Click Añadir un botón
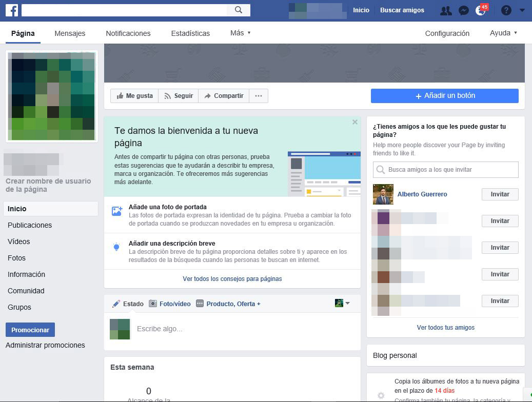The width and height of the screenshot is (532, 402). point(444,96)
